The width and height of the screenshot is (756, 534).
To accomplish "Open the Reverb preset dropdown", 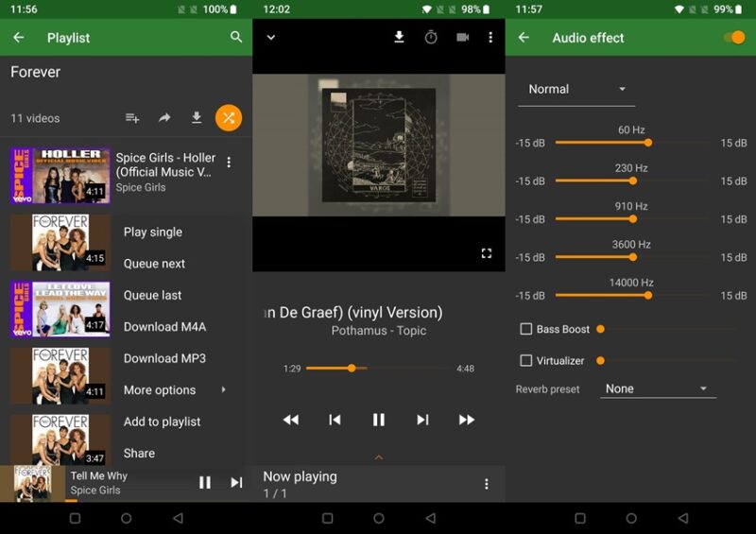I will pos(658,388).
